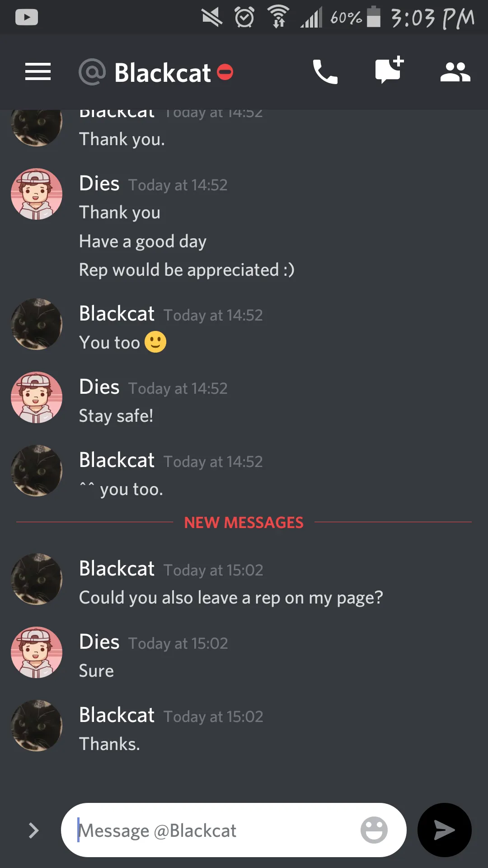The width and height of the screenshot is (488, 868).
Task: Show the members list icon
Action: click(x=455, y=72)
